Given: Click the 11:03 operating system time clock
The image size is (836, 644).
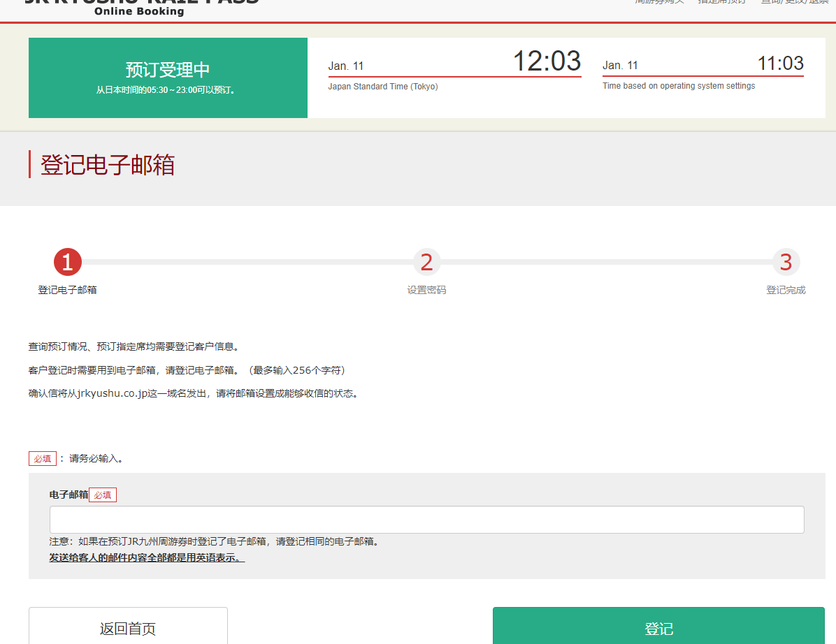Looking at the screenshot, I should pos(780,64).
